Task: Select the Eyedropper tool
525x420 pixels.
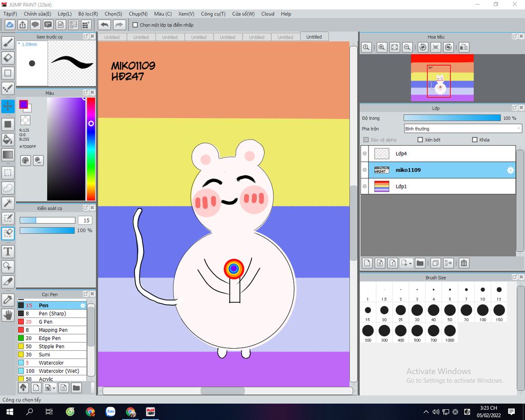Action: click(8, 299)
